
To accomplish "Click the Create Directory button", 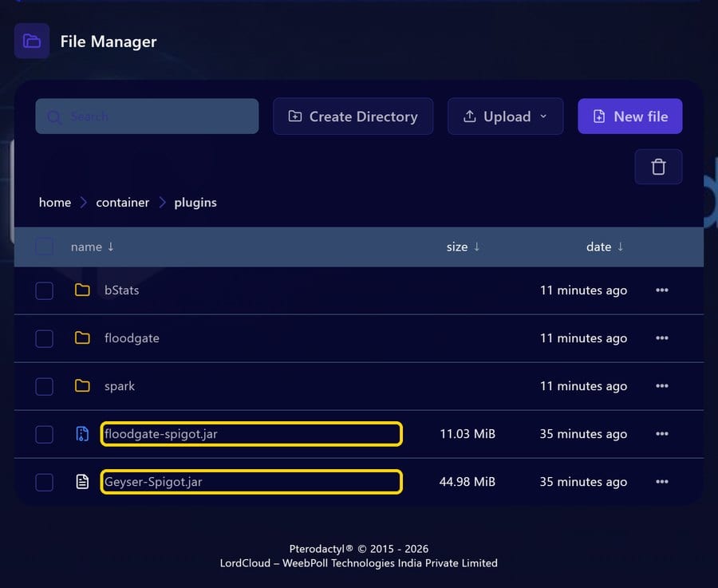I will point(353,116).
